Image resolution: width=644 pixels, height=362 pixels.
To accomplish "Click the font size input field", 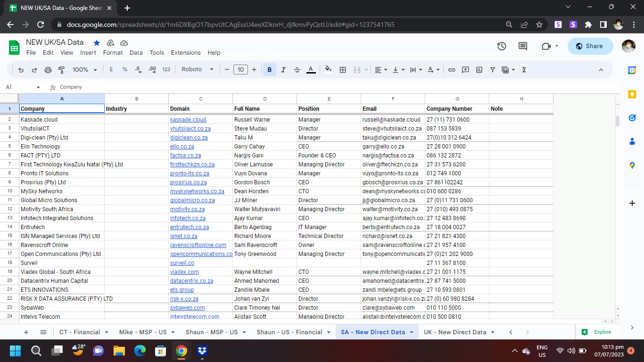I will click(240, 70).
